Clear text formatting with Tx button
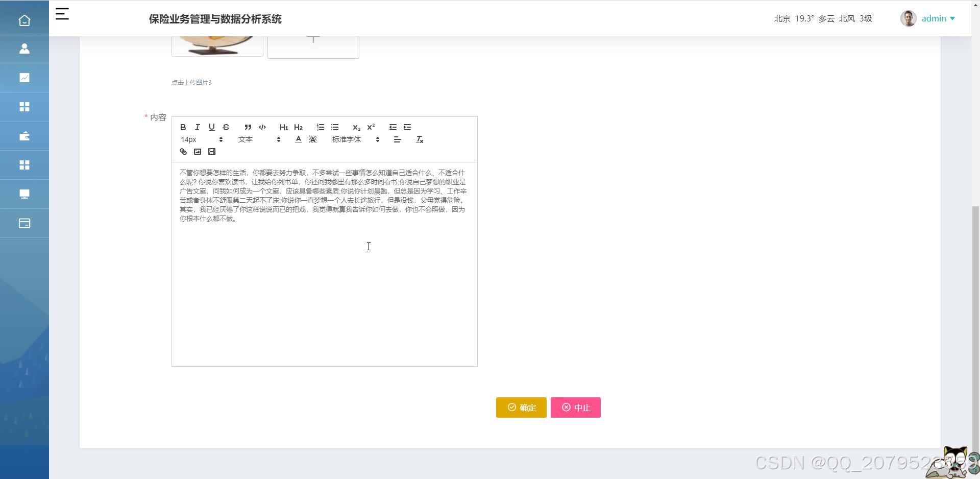 click(420, 139)
